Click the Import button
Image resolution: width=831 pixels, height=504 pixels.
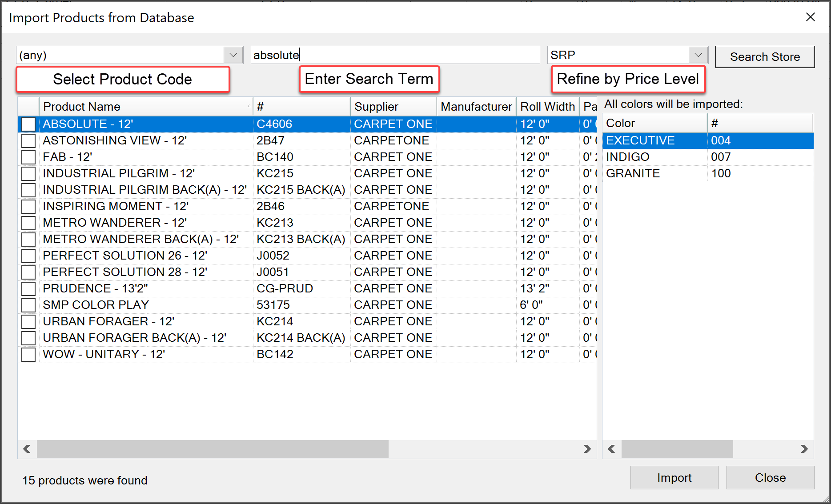(674, 478)
